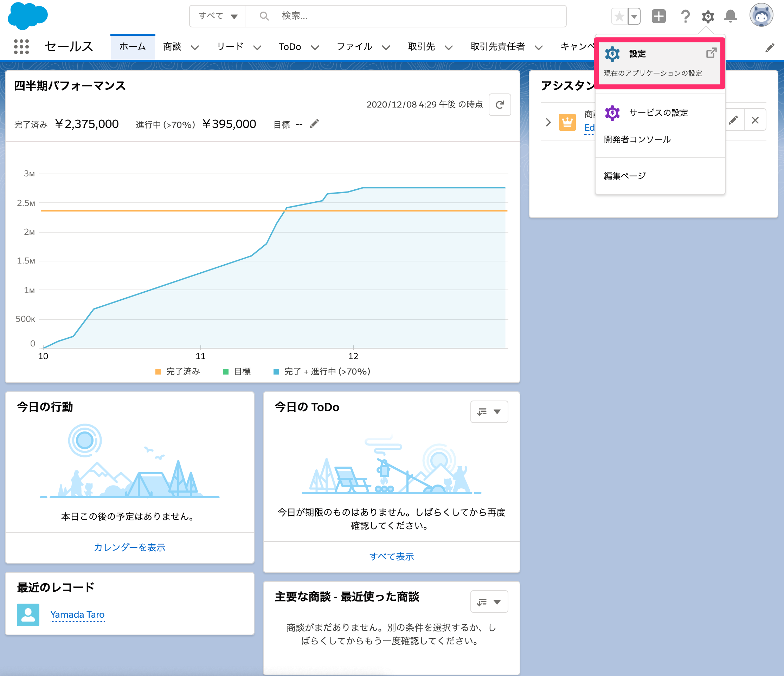The image size is (784, 676).
Task: Click the ￥395,000 進行中 value
Action: (229, 124)
